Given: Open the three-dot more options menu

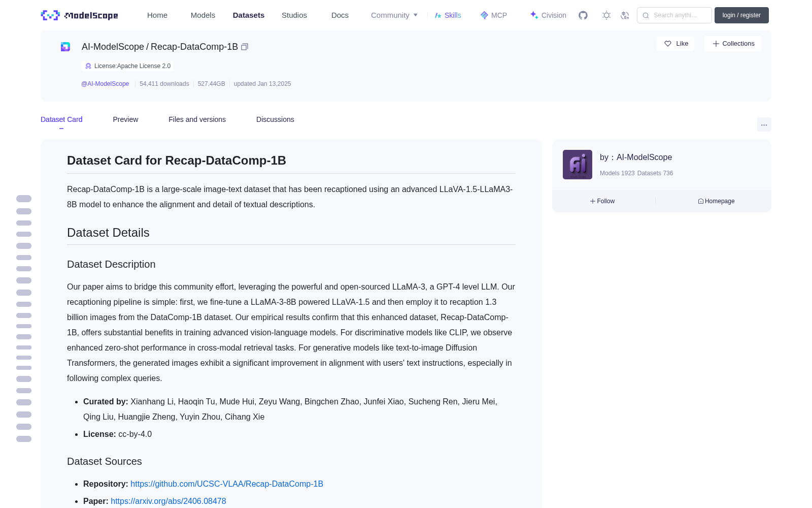Looking at the screenshot, I should tap(764, 125).
